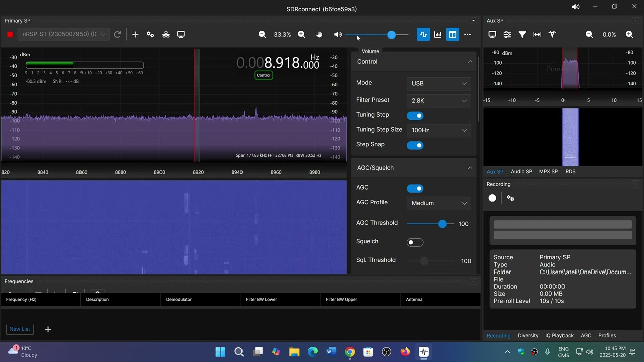
Task: Open the IQ Playback tab
Action: [x=559, y=335]
